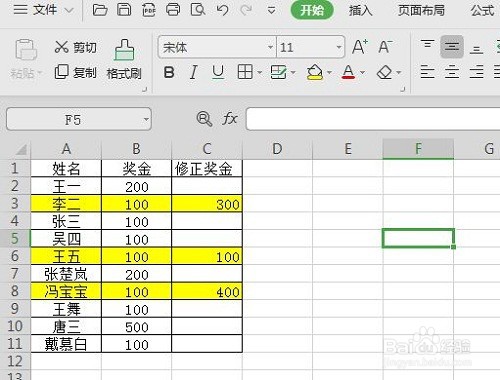Click the select-all corner triangle
Screen dimensions: 500x380
(x=20, y=149)
